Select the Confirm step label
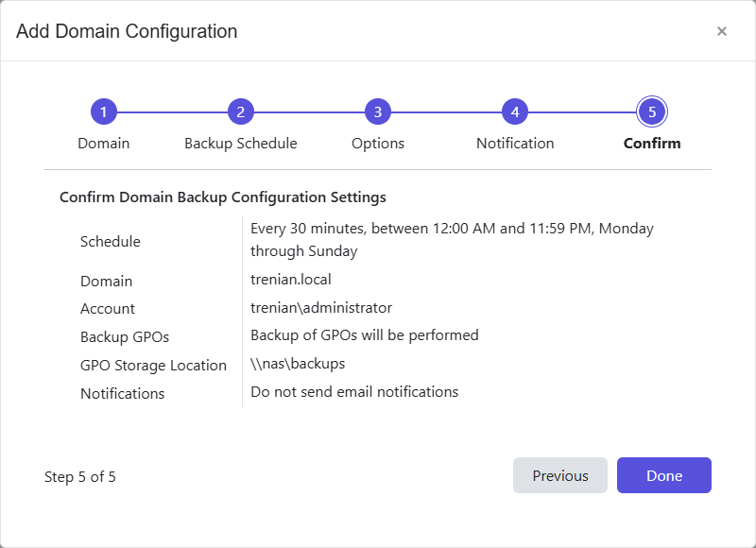756x548 pixels. click(x=651, y=144)
